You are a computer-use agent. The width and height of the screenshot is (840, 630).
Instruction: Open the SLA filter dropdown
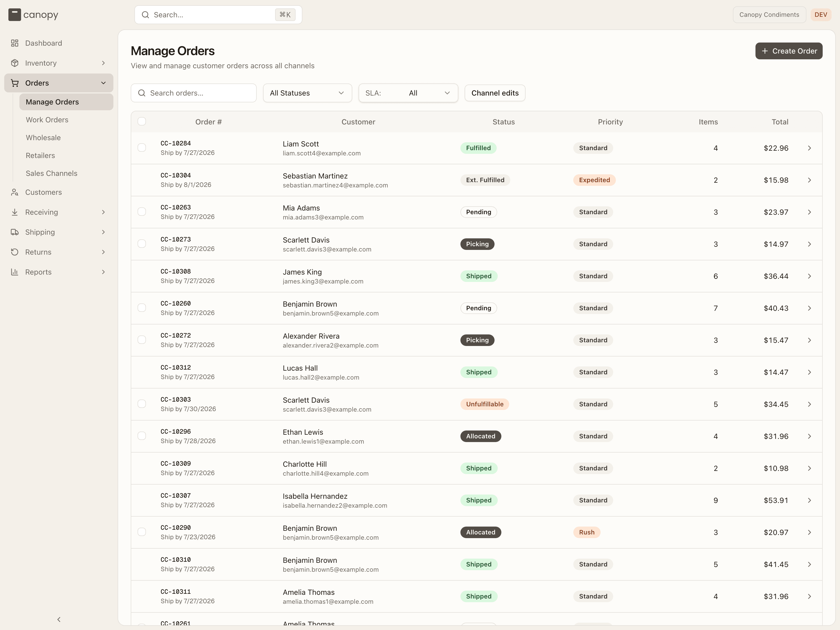(x=408, y=93)
